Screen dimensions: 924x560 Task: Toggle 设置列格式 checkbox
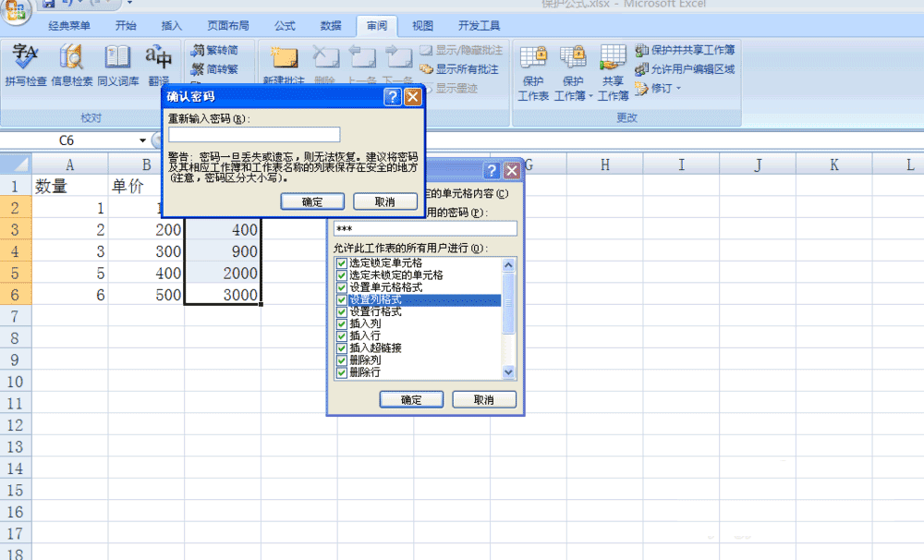[x=341, y=299]
